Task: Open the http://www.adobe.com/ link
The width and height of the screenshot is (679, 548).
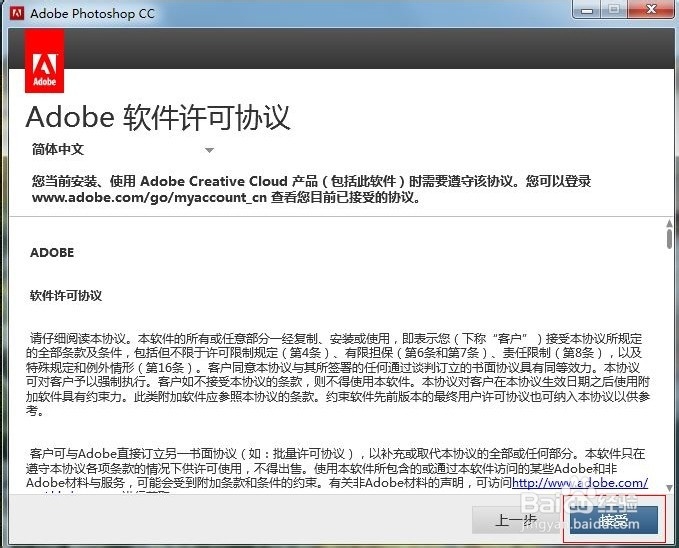Action: tap(580, 482)
